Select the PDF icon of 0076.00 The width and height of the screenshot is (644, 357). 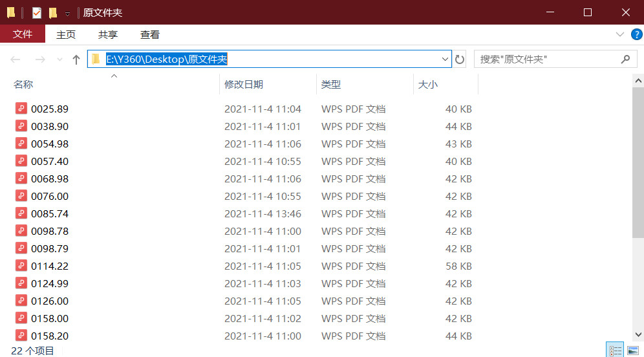click(21, 195)
